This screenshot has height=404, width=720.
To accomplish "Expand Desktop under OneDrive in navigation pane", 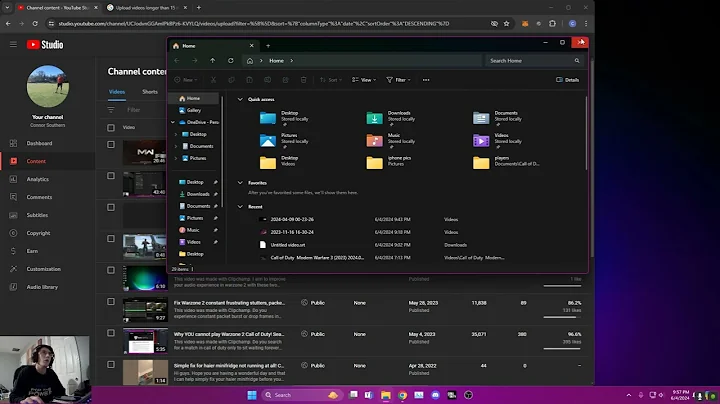I will click(x=175, y=134).
